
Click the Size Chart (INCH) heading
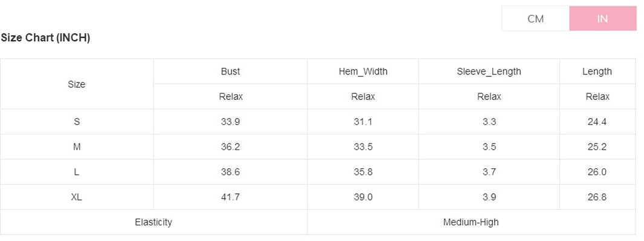[x=45, y=38]
